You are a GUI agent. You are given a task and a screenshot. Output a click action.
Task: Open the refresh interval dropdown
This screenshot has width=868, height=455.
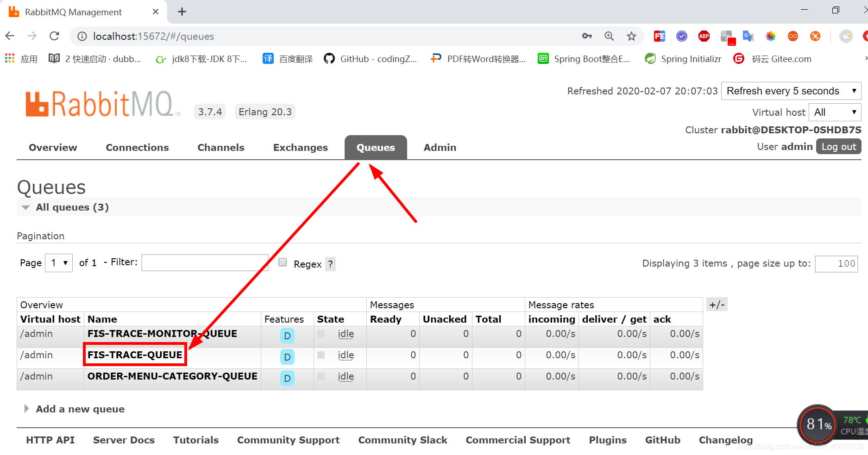[x=791, y=91]
